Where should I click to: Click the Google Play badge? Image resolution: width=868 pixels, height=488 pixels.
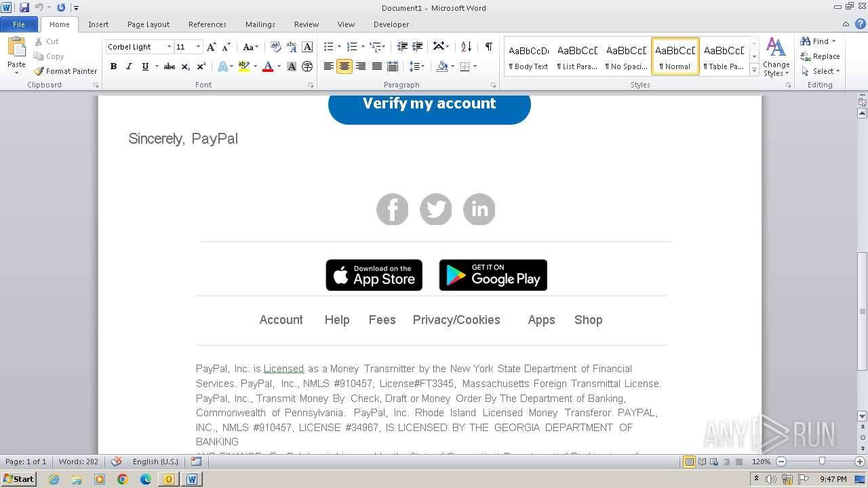pos(493,275)
